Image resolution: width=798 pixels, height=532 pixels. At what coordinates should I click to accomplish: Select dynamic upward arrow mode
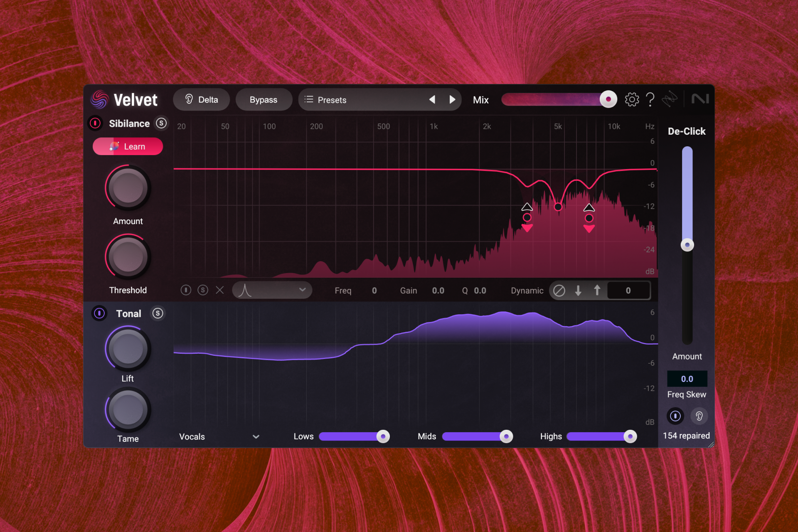coord(597,291)
